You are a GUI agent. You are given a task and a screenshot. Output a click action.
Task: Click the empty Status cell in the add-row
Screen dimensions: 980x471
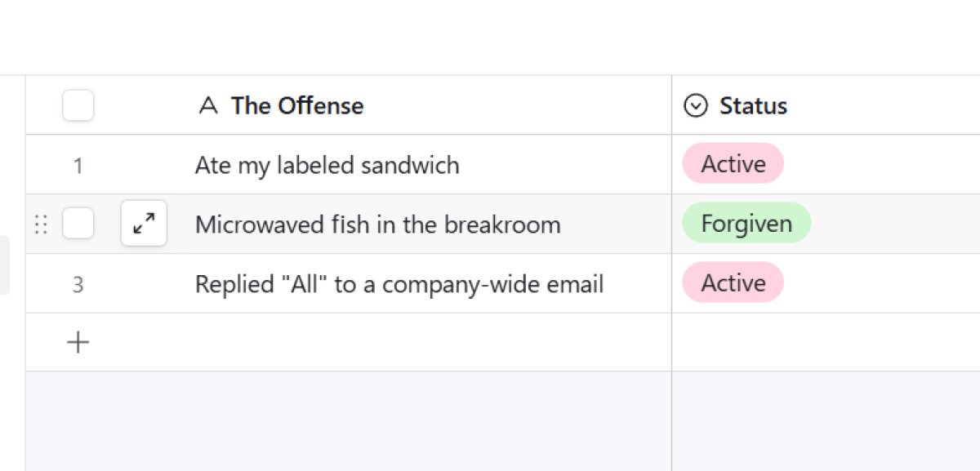[x=825, y=343]
